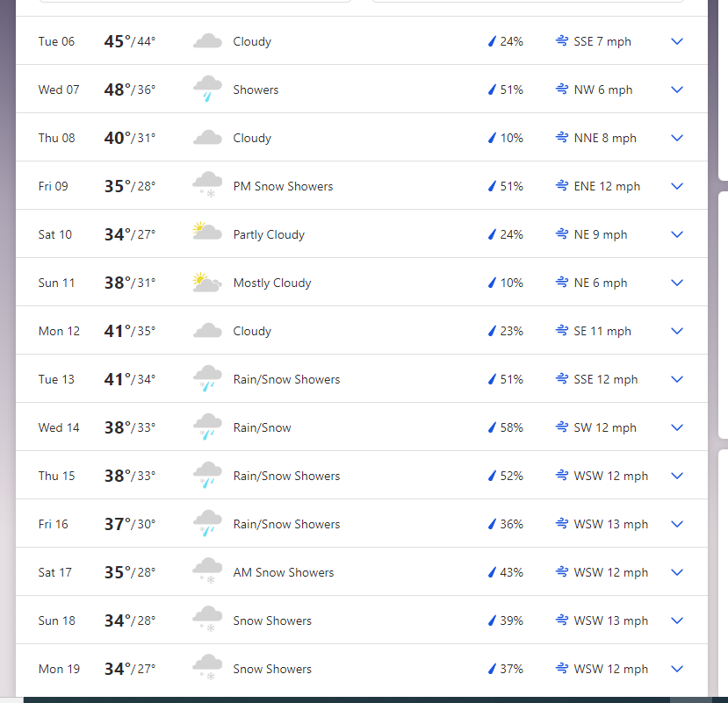Click the wind icon beside SSE 7 mph
Image resolution: width=728 pixels, height=703 pixels.
(x=562, y=41)
